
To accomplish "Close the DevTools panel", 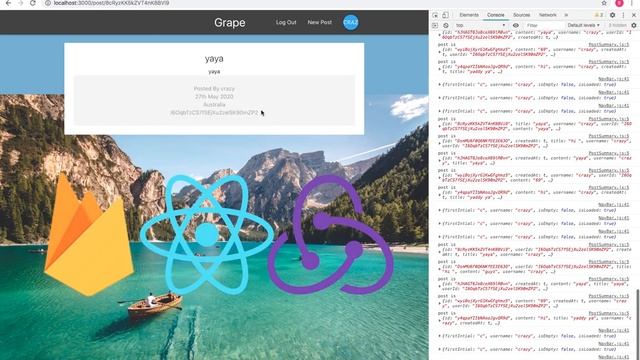I will [x=634, y=15].
